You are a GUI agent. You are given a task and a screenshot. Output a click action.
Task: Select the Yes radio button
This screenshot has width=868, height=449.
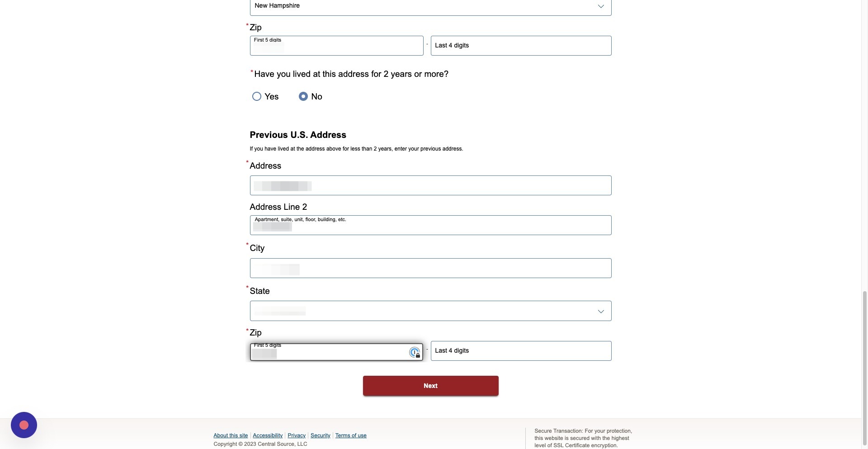257,96
